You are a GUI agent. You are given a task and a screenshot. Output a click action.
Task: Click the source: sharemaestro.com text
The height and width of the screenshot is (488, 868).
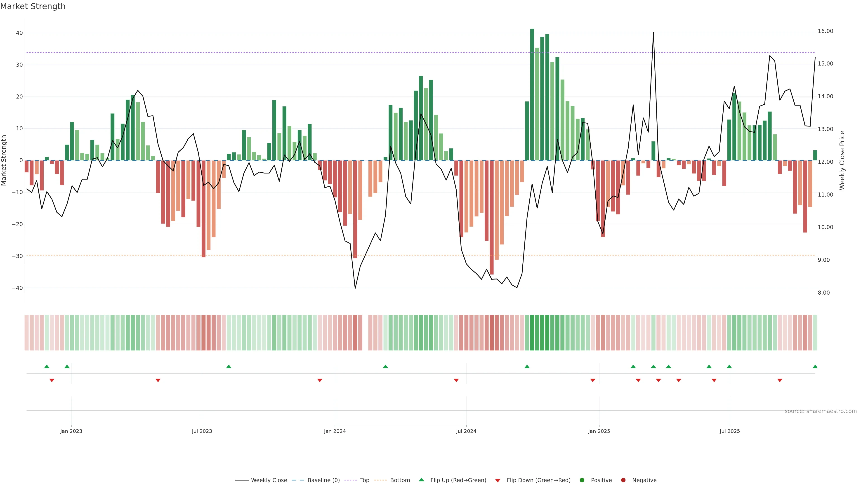pos(821,411)
